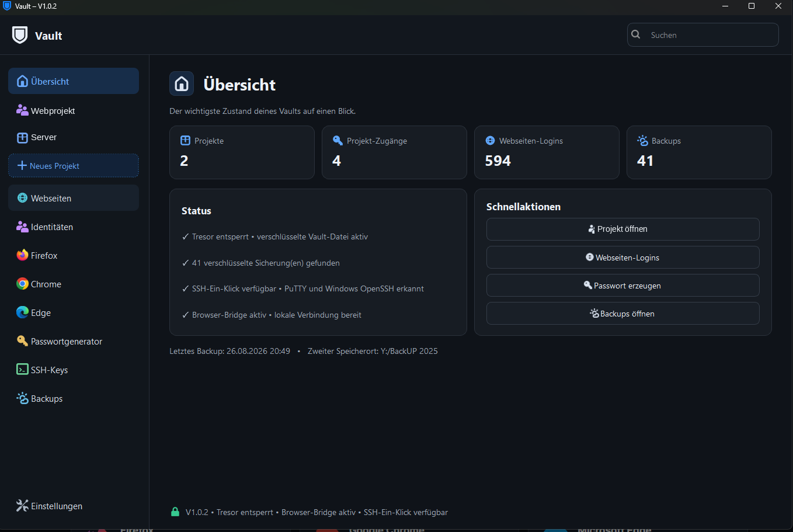Click the Edge icon in the sidebar

click(x=22, y=312)
